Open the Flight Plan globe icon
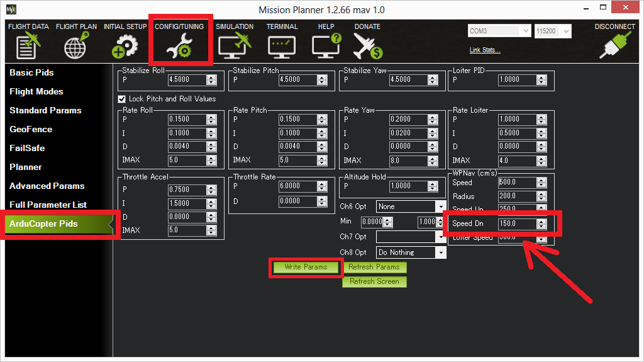Viewport: 644px width, 362px height. [x=75, y=46]
